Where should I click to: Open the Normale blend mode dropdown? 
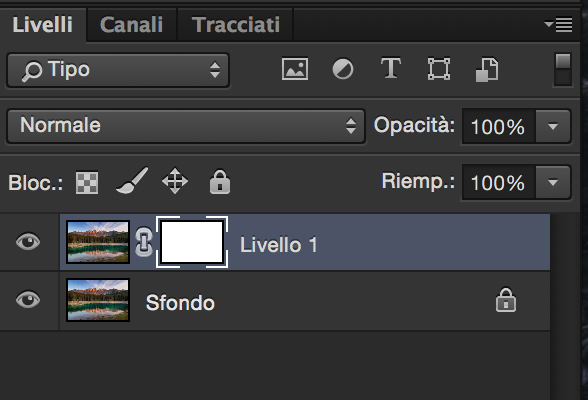click(186, 126)
